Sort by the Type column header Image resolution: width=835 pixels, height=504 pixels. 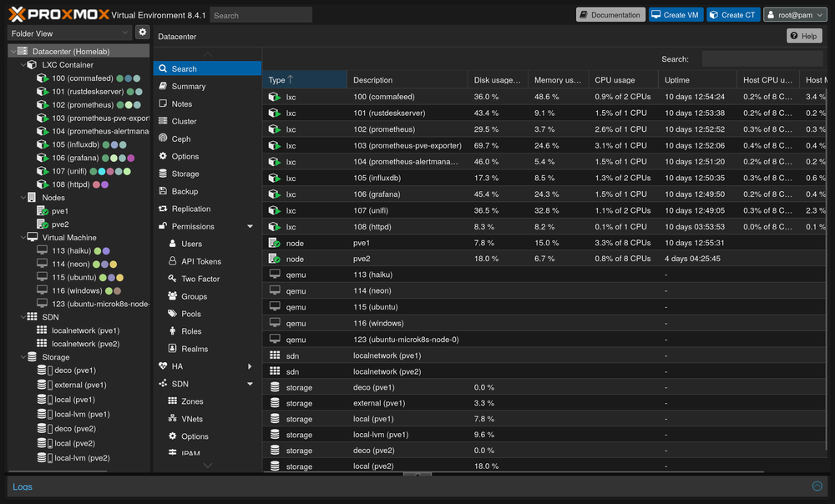304,80
